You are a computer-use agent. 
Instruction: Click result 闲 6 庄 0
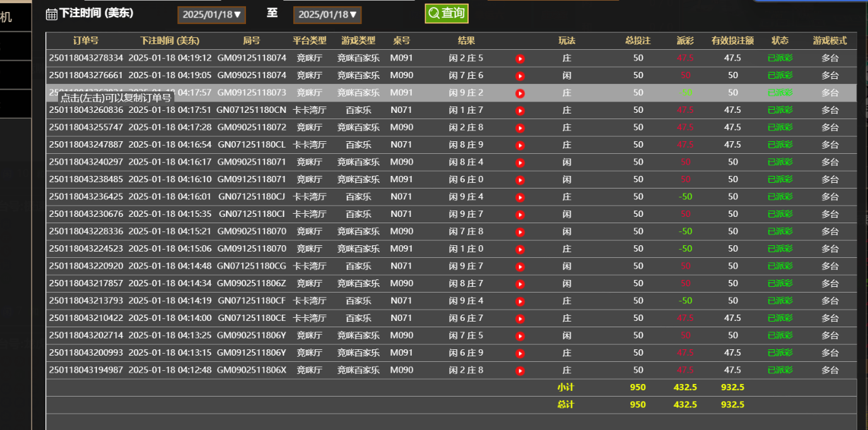coord(466,179)
